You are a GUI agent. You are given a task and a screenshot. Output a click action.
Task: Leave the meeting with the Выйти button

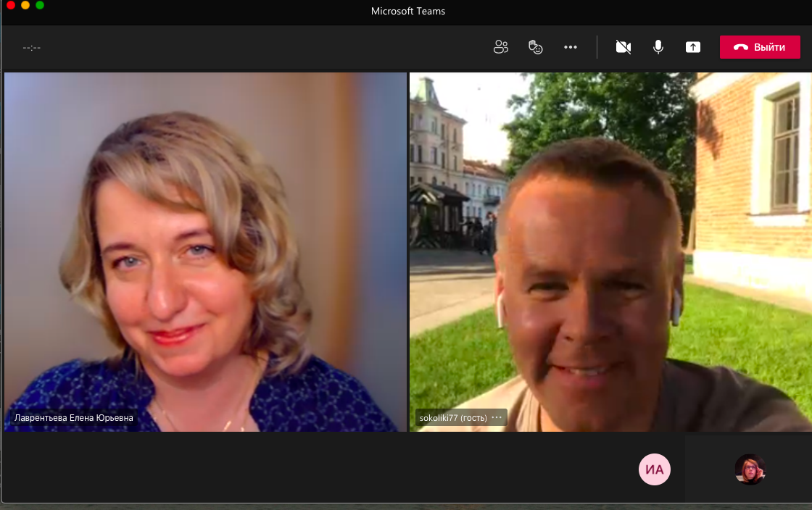(760, 47)
